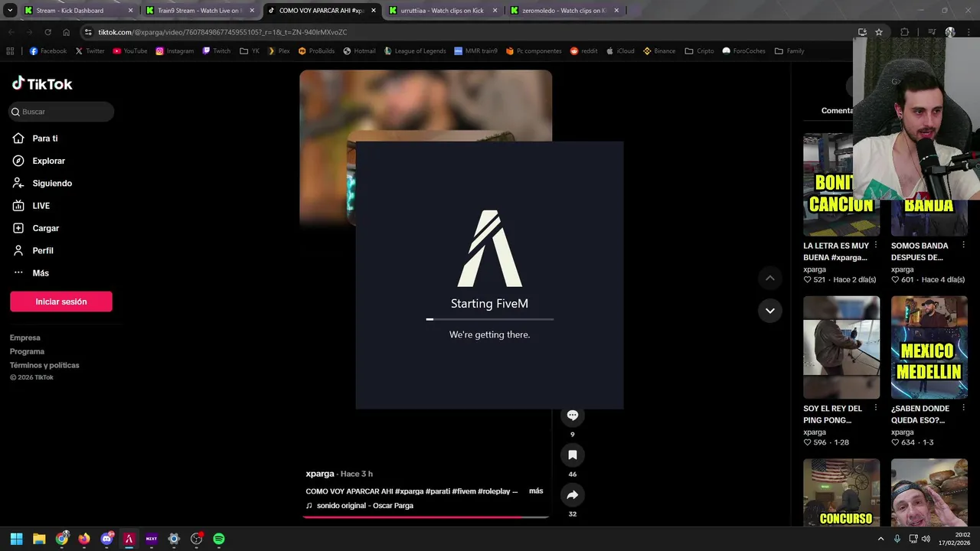Expand the Cripto bookmarks folder
980x551 pixels.
click(700, 51)
